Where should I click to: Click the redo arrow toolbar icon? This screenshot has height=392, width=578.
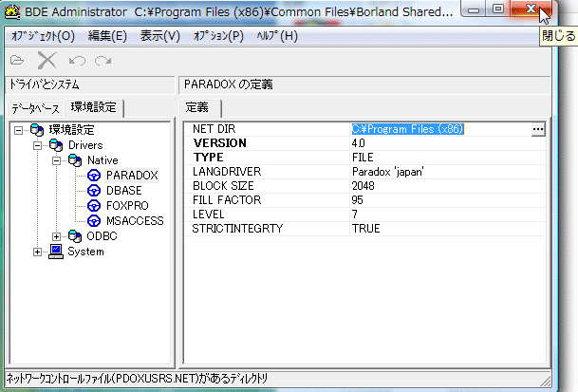(103, 61)
